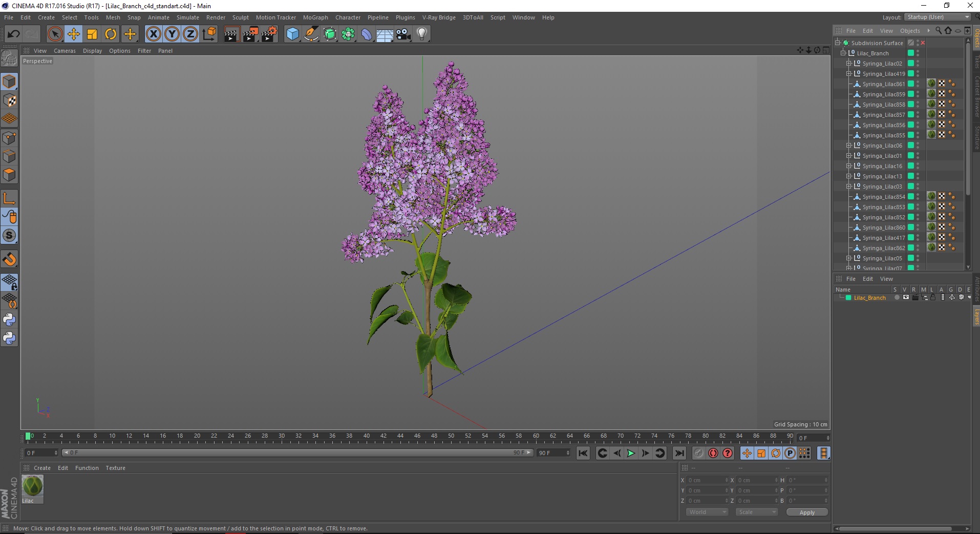Toggle Syringa_Lilac861 visibility dots
Screen dimensions: 980x534
tap(918, 84)
